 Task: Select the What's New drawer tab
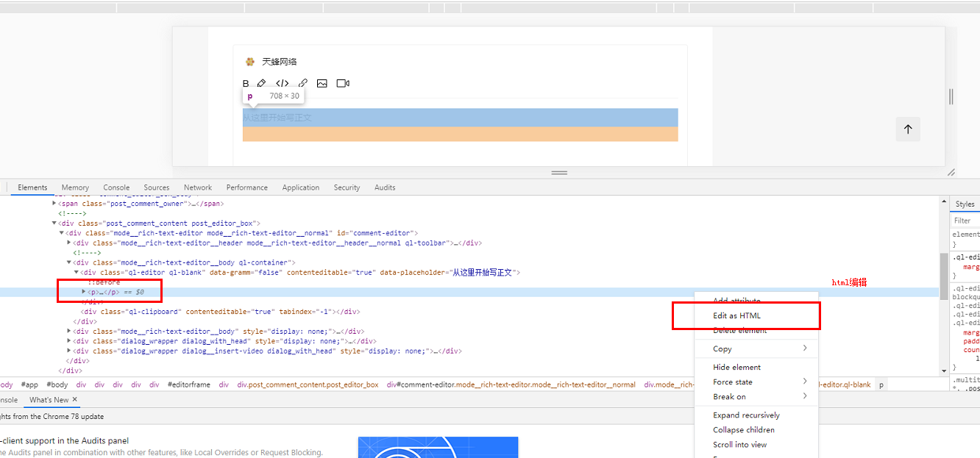click(49, 400)
